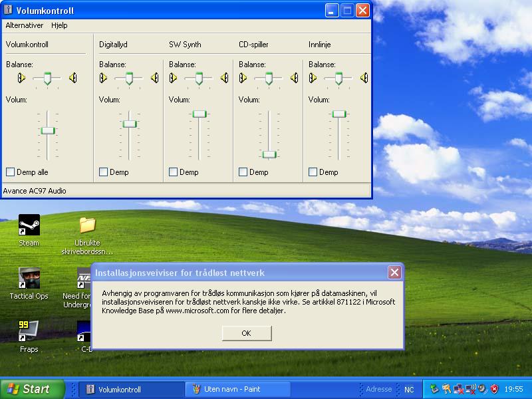Viewport: 532px width, 399px height.
Task: Click the SW Synth volume slider thumb
Action: (199, 114)
